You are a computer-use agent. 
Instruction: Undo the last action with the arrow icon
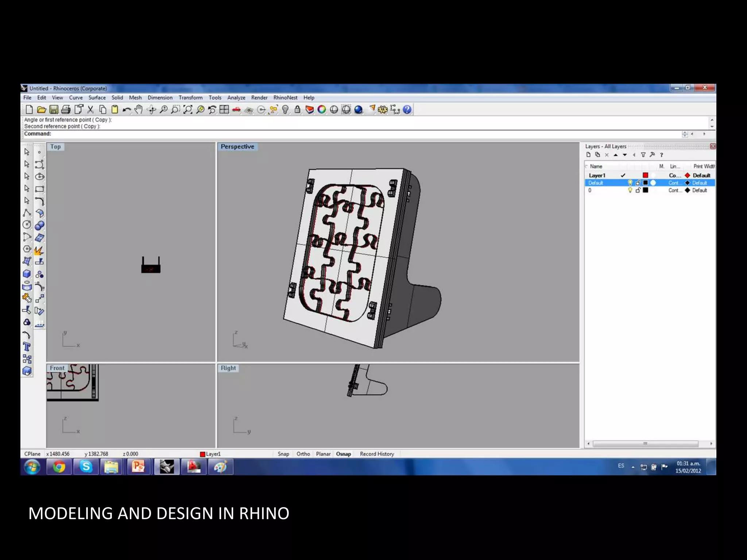(x=127, y=109)
